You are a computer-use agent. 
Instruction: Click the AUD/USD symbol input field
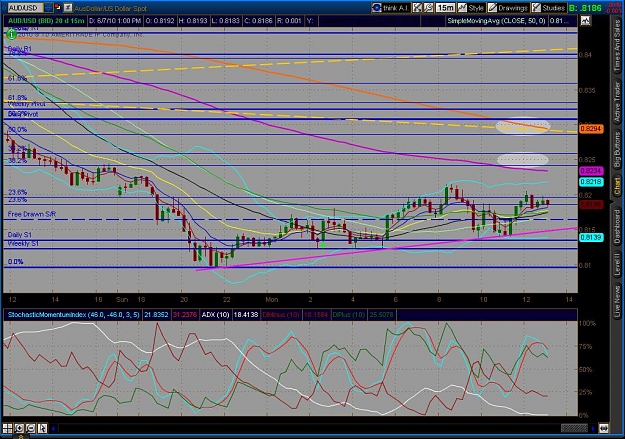point(25,8)
